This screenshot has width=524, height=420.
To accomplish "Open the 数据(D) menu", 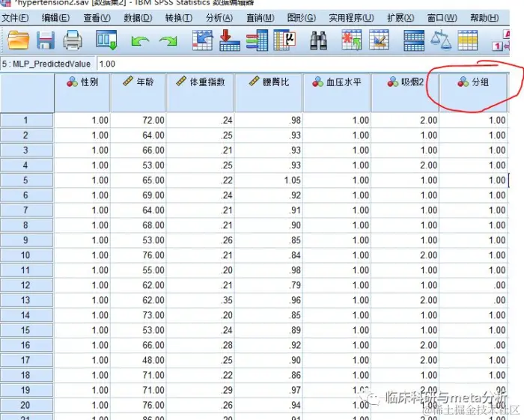I will (138, 18).
